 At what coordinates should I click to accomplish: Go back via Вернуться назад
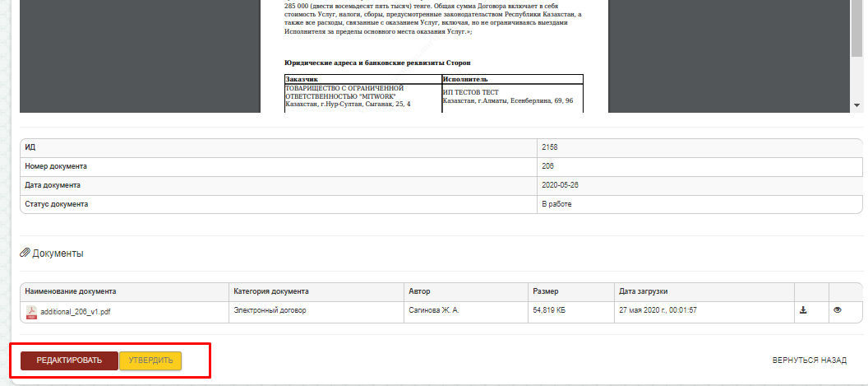click(809, 360)
